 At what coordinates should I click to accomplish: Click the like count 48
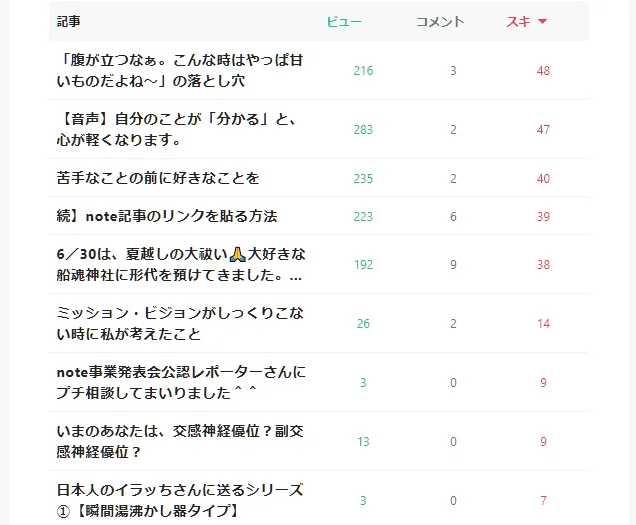[x=543, y=71]
